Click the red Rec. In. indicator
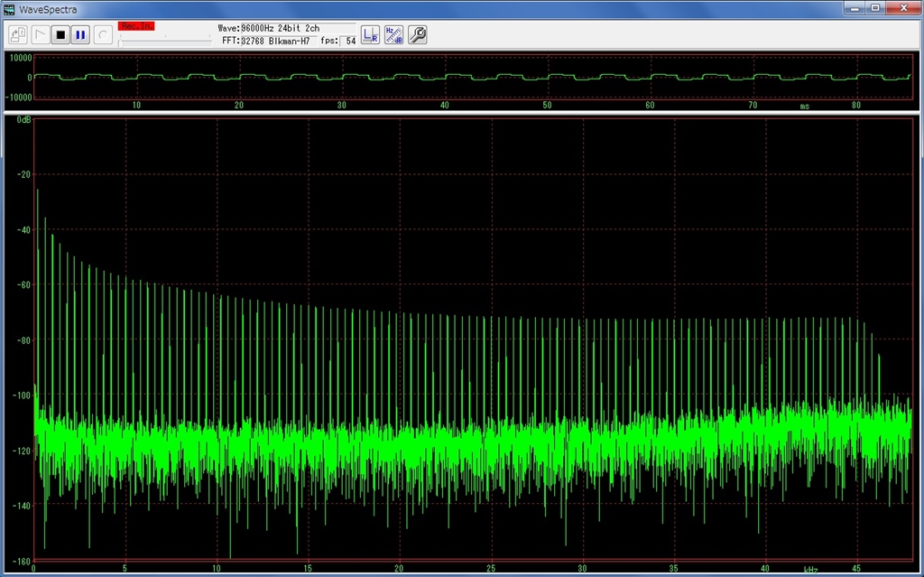Viewport: 924px width, 577px height. (136, 26)
